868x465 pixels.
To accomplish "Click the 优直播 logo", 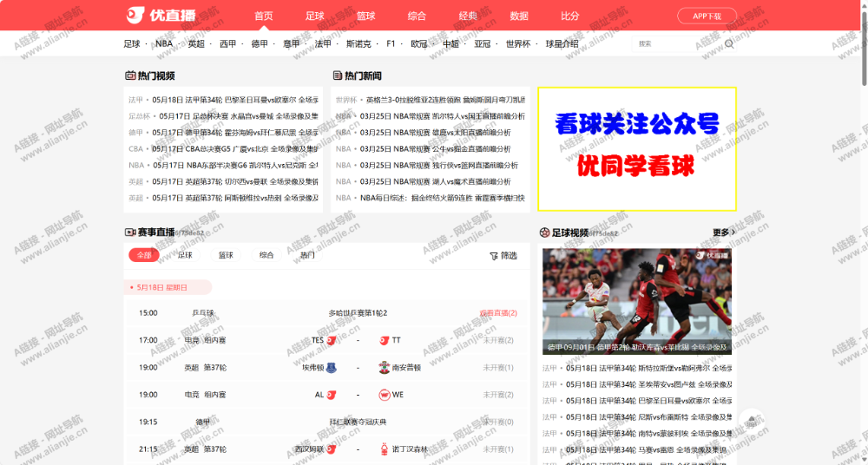I will (161, 15).
